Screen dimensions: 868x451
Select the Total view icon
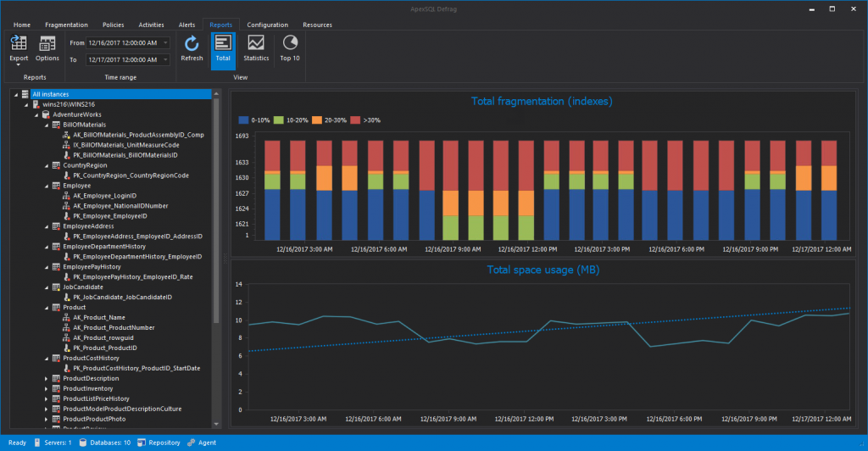click(x=223, y=47)
